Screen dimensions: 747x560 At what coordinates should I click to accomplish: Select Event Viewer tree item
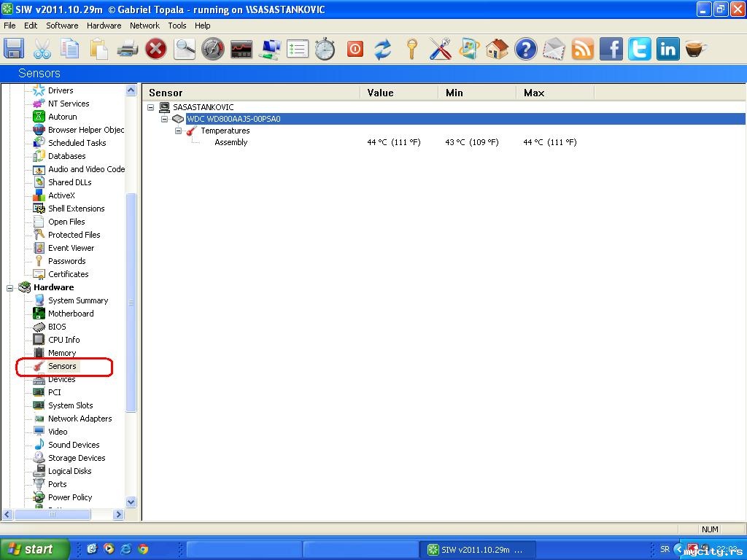point(71,248)
